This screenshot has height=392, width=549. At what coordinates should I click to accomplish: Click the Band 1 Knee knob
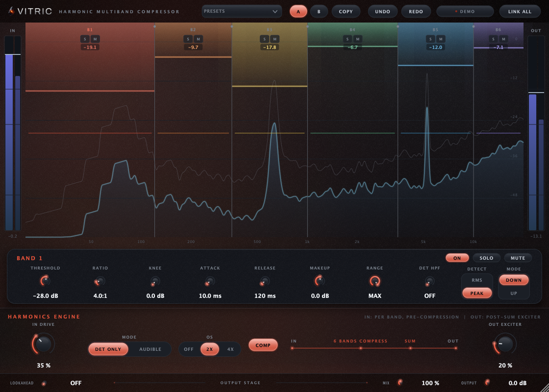tap(155, 281)
